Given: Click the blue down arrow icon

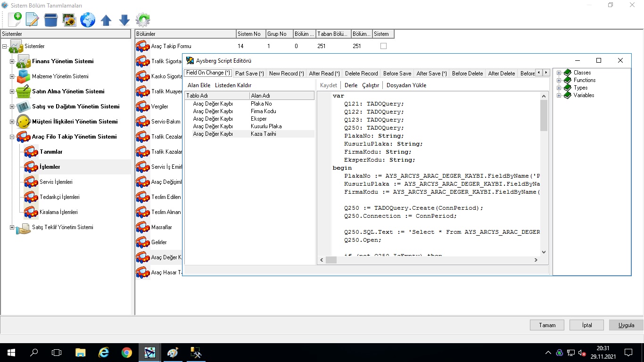Looking at the screenshot, I should (x=124, y=20).
